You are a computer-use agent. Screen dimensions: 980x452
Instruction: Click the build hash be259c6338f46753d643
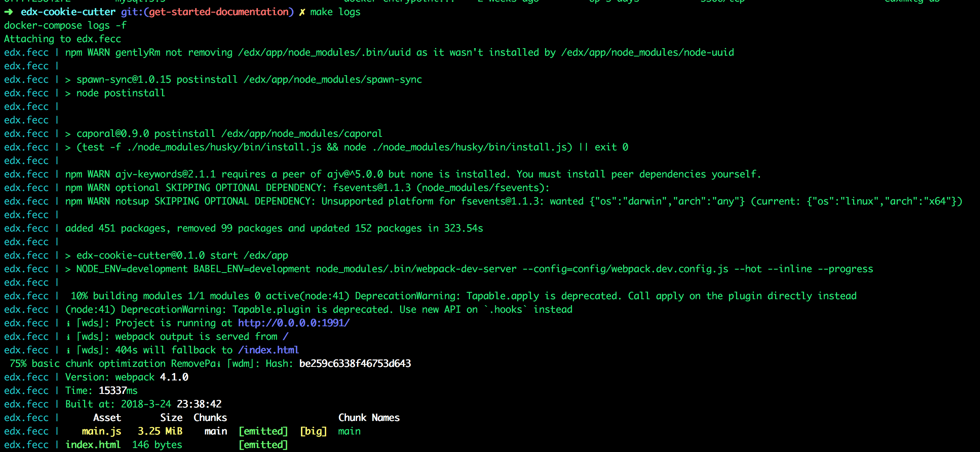pyautogui.click(x=355, y=364)
